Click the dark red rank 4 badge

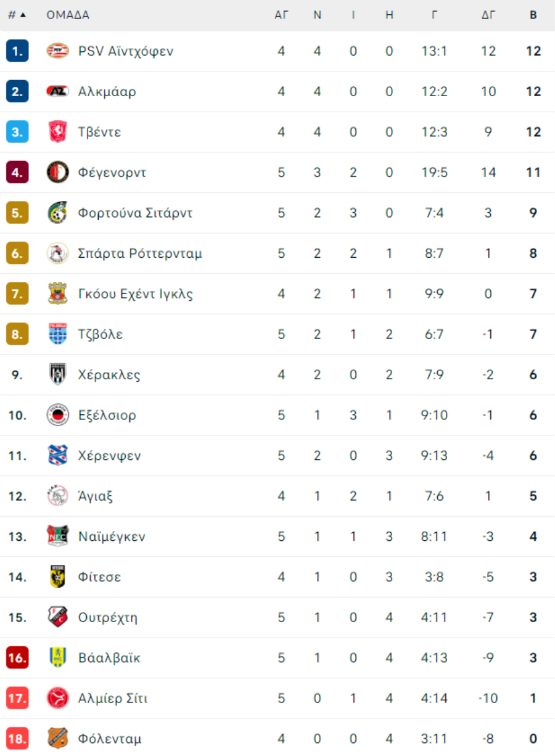point(17,173)
